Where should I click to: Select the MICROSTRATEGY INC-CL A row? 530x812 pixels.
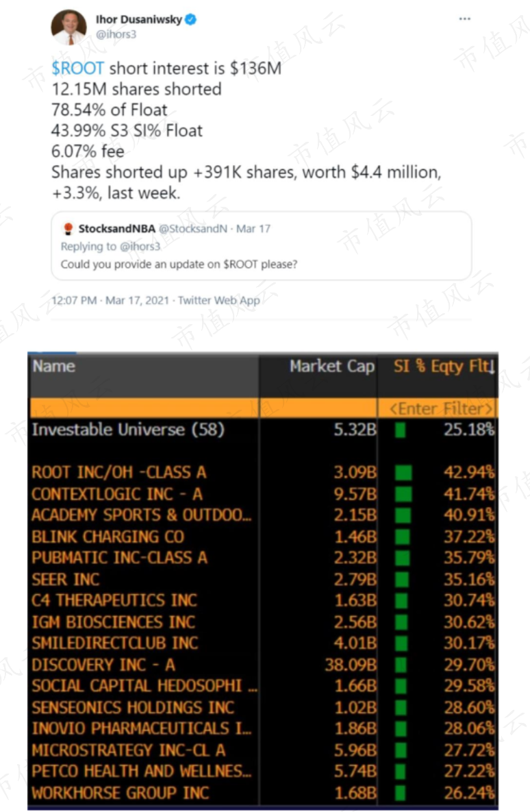coord(262,750)
